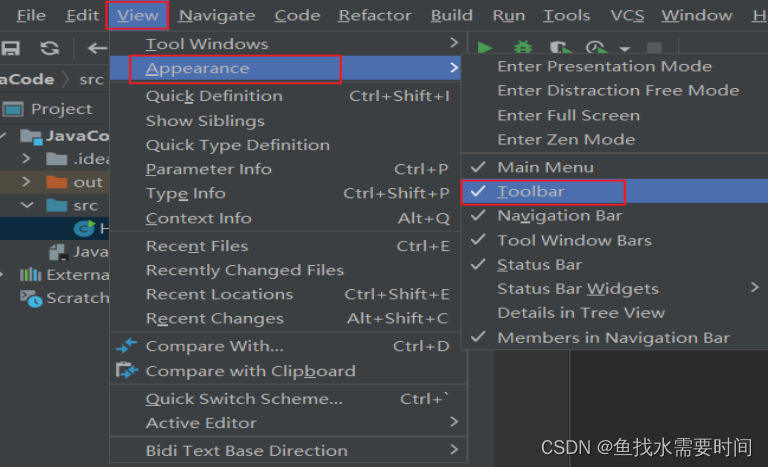This screenshot has width=768, height=467.
Task: Click the gray Stop square icon
Action: click(x=654, y=48)
